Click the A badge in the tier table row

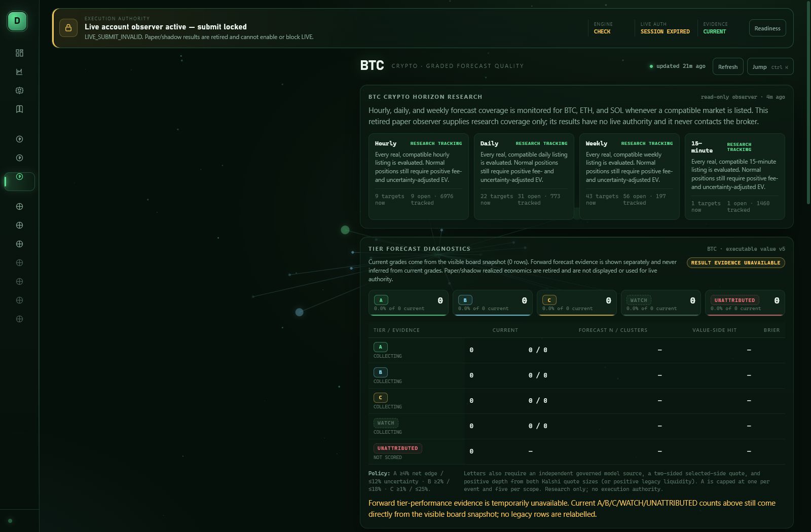(x=381, y=347)
